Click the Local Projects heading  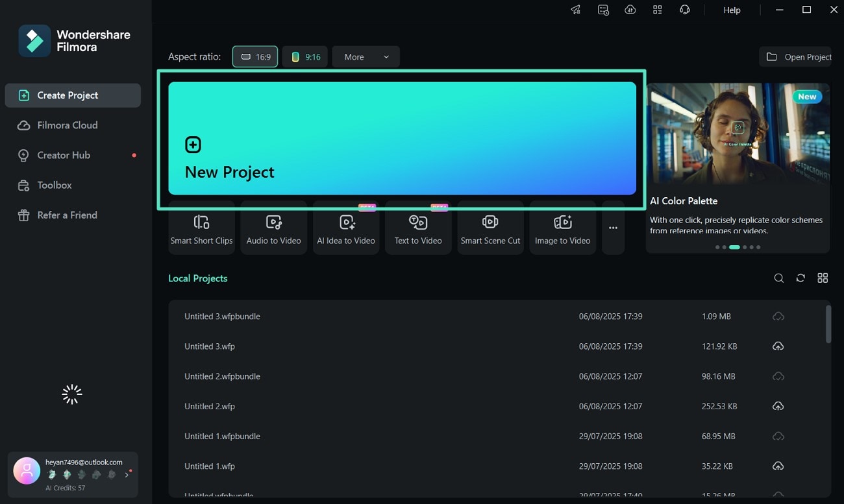(198, 278)
